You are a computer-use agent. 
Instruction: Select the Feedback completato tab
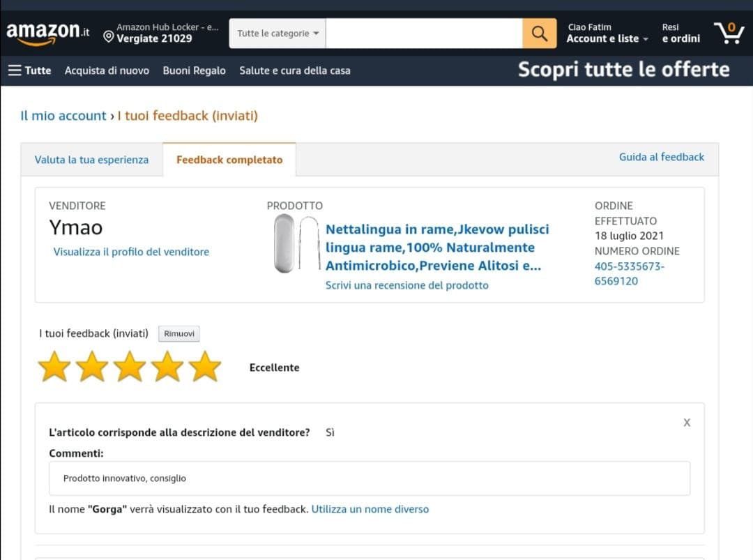pos(229,160)
